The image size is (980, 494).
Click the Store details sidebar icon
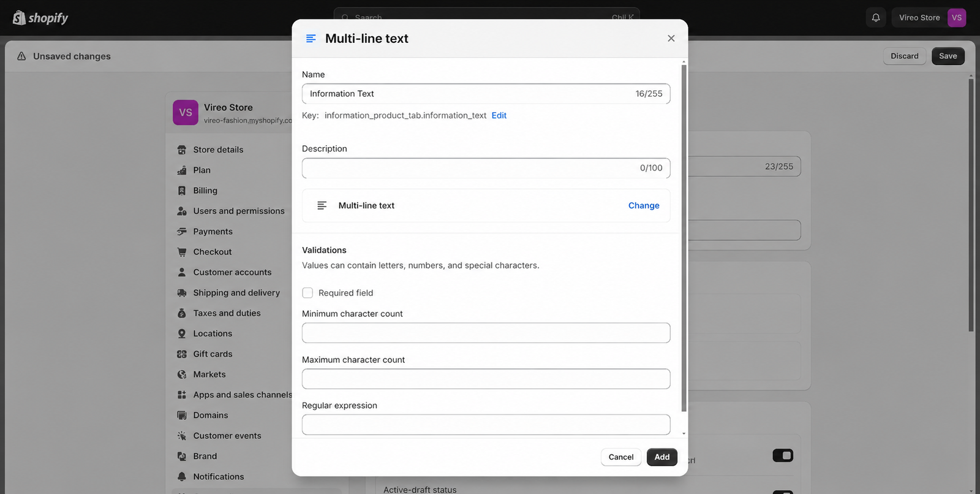[x=182, y=150]
